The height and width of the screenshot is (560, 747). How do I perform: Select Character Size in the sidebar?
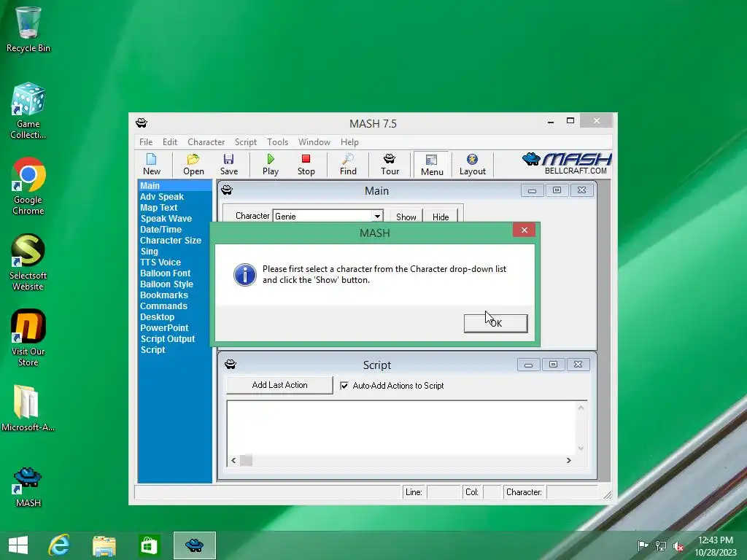pos(171,241)
